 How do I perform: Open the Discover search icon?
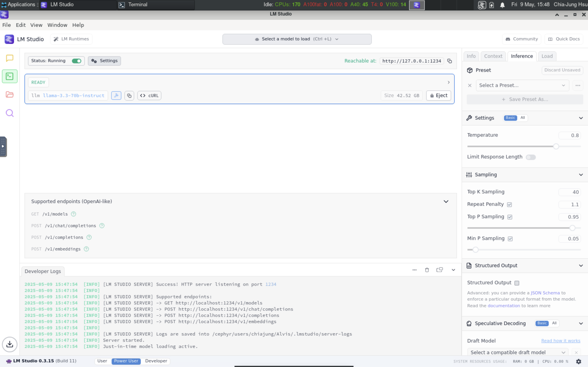point(10,113)
